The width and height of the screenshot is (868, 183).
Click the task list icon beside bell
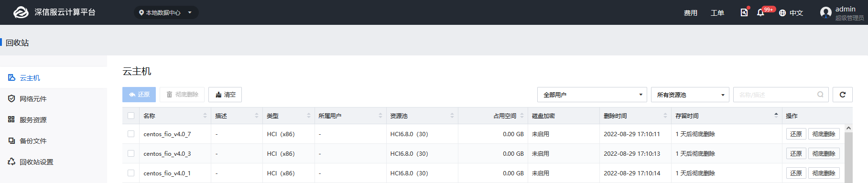pyautogui.click(x=744, y=12)
